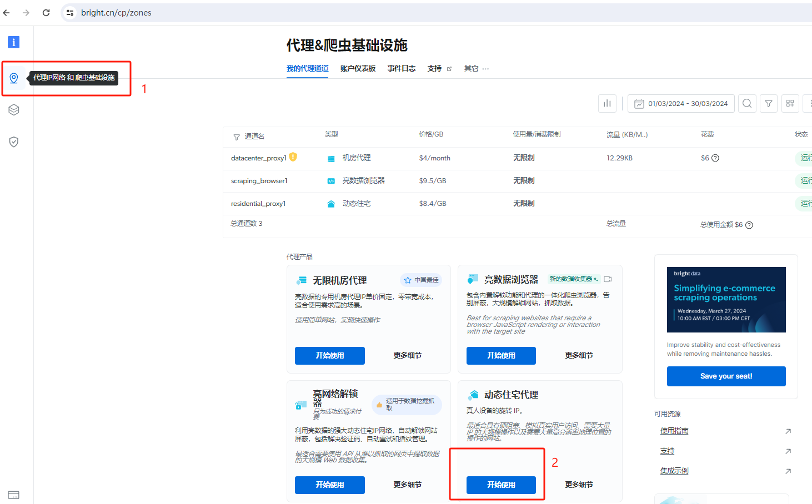Click the billing card icon at sidebar bottom
The width and height of the screenshot is (812, 504).
click(x=13, y=495)
